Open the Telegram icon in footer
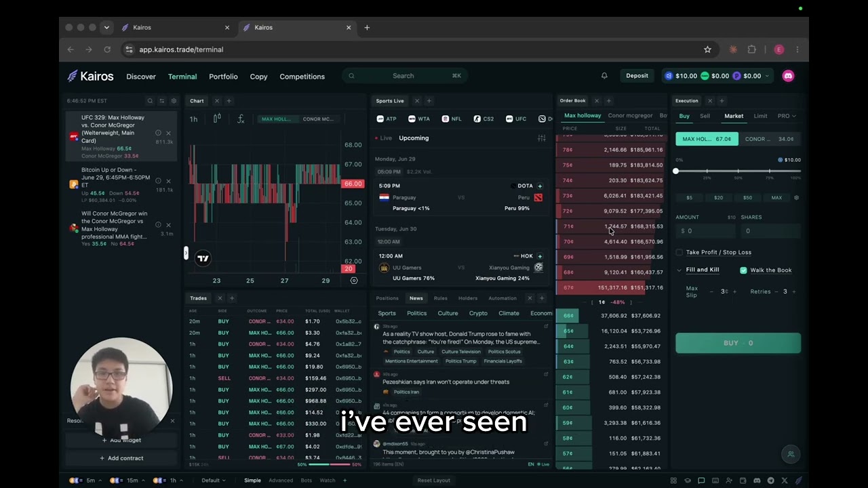The width and height of the screenshot is (868, 488). point(771,481)
